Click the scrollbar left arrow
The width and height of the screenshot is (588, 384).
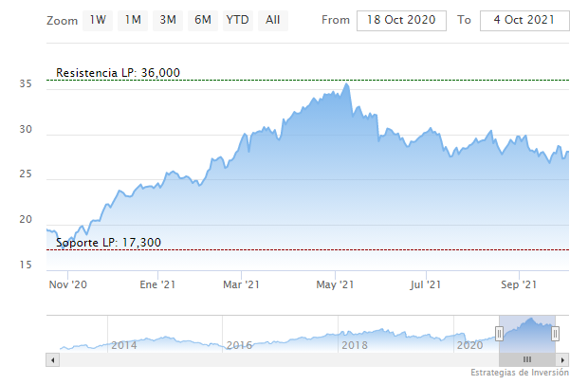click(53, 360)
